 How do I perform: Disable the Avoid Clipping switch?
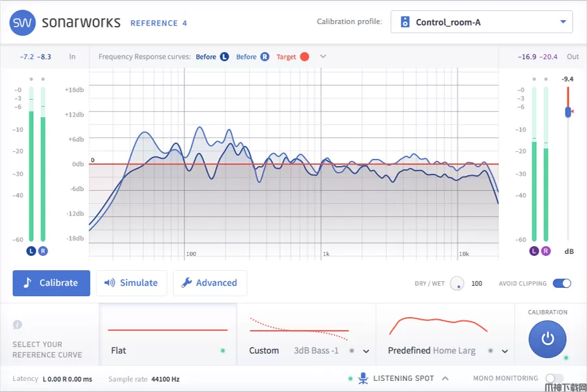[x=561, y=283]
